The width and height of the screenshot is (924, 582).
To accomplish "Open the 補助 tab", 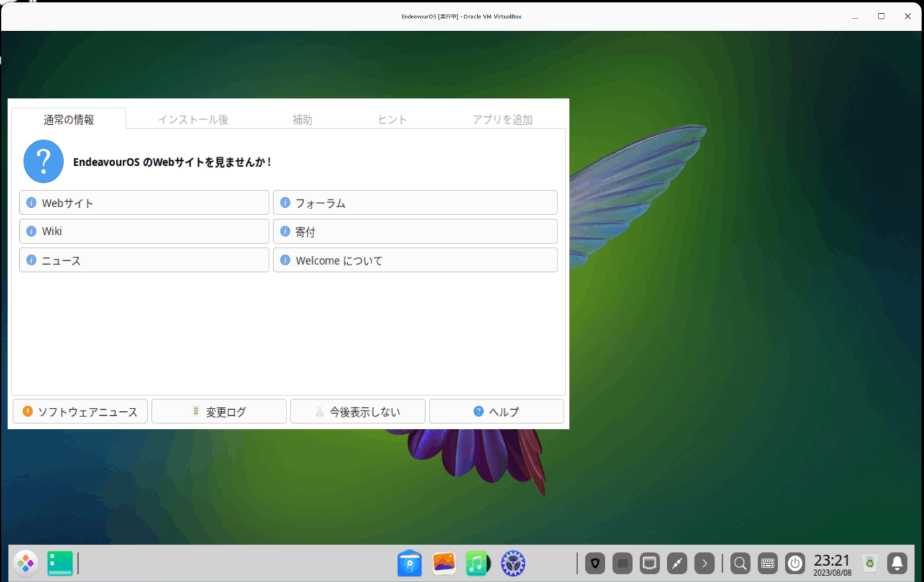I will [302, 119].
